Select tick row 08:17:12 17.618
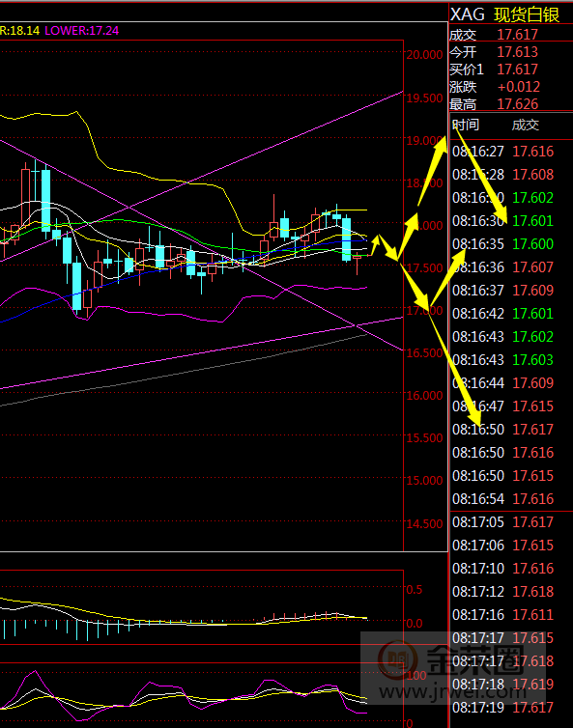573x728 pixels. pyautogui.click(x=511, y=592)
